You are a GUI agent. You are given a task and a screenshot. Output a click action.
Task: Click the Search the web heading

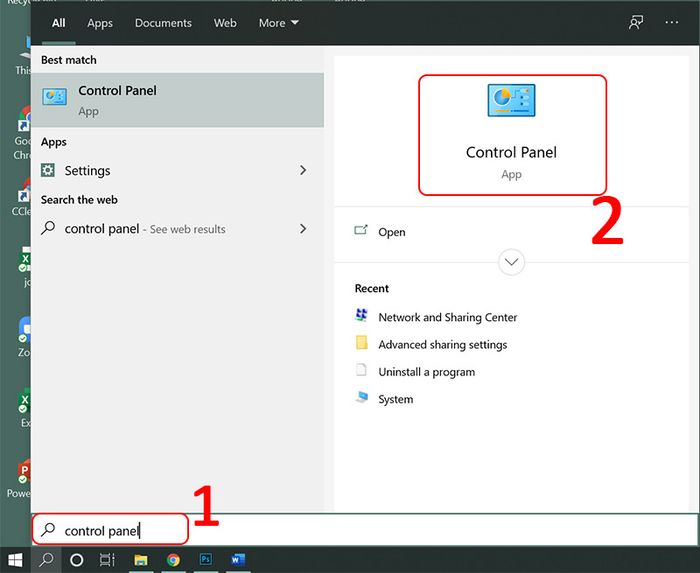coord(79,199)
